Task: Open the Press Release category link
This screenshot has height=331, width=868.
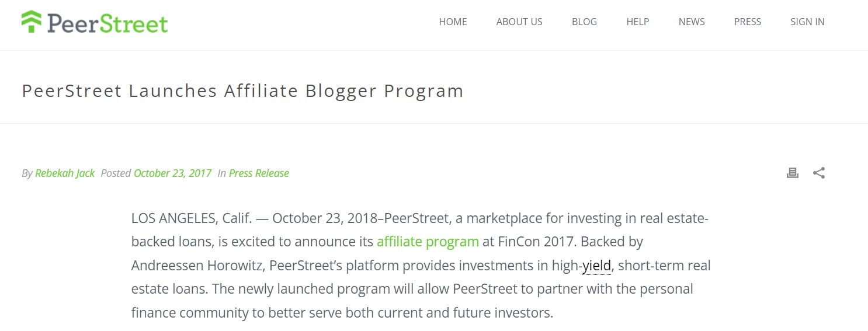Action: [x=259, y=173]
